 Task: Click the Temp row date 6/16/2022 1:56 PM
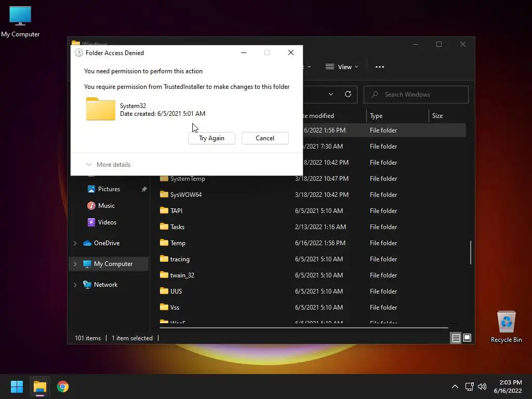tap(320, 243)
